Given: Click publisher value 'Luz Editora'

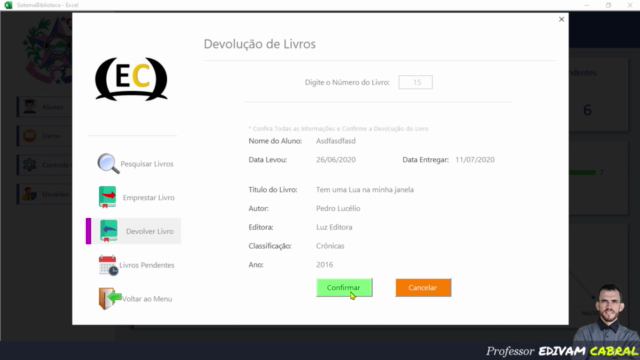Looking at the screenshot, I should [334, 227].
